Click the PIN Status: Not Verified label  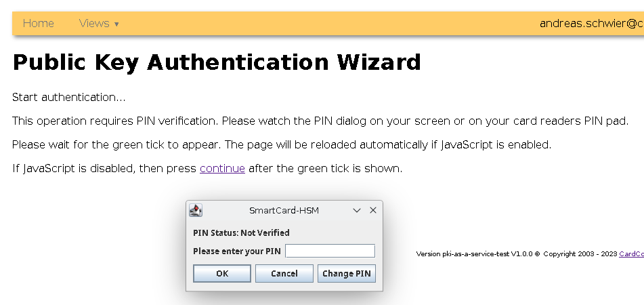click(x=241, y=233)
